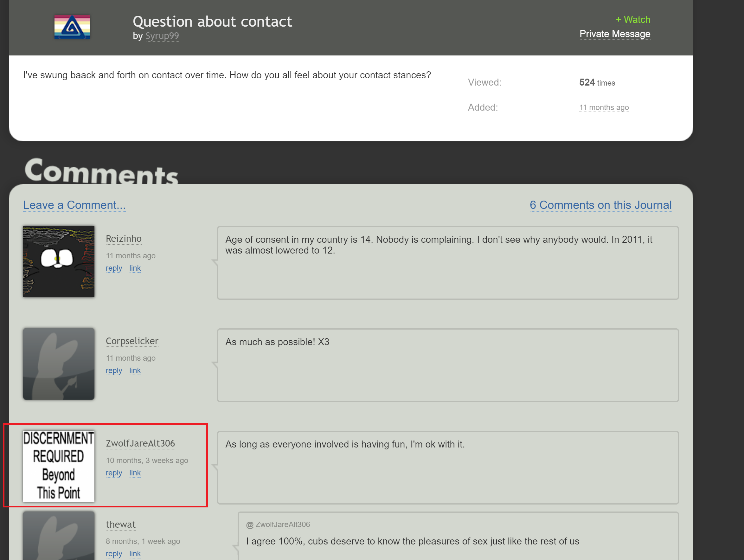Screen dimensions: 744x560
Task: Click the journal's '11 months ago' date
Action: click(x=603, y=107)
